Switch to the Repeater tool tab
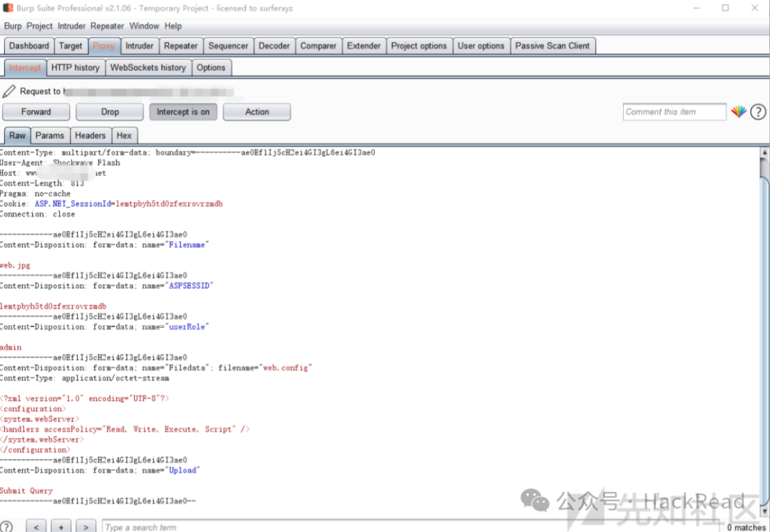This screenshot has width=770, height=532. pos(180,46)
